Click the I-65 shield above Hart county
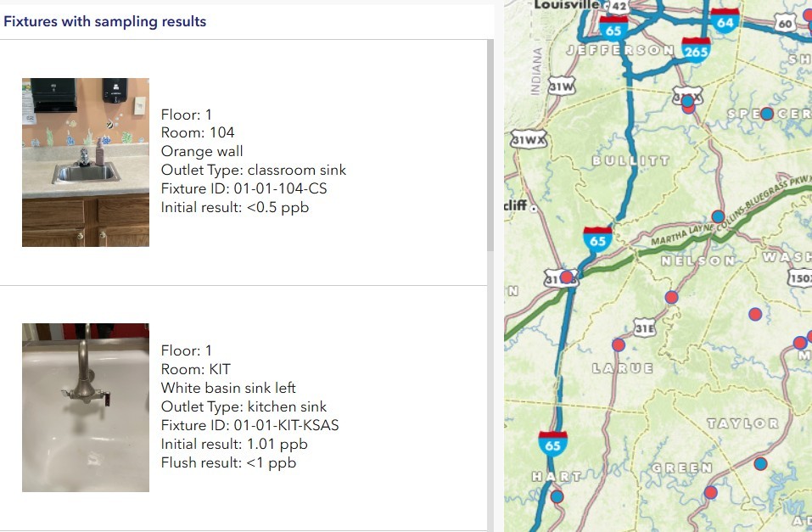 pos(553,443)
